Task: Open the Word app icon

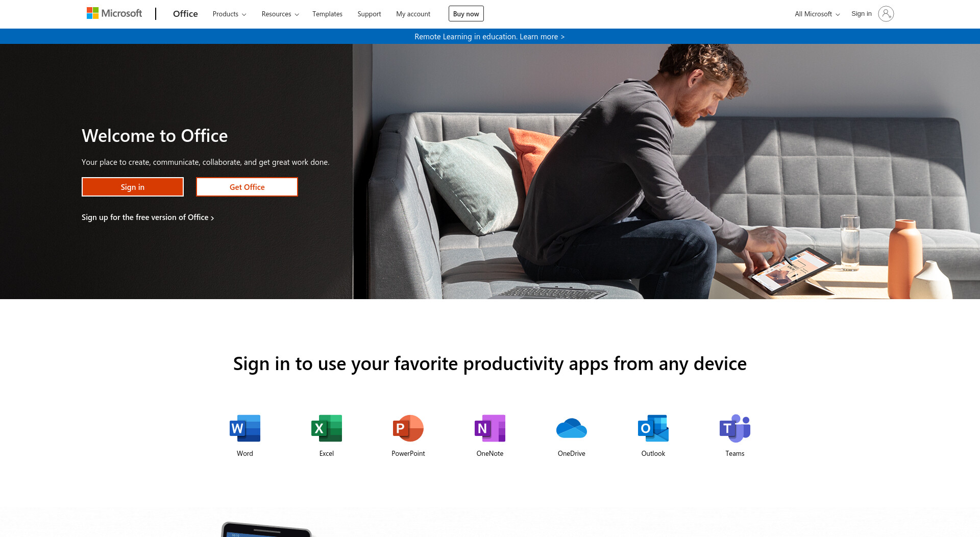Action: coord(245,428)
